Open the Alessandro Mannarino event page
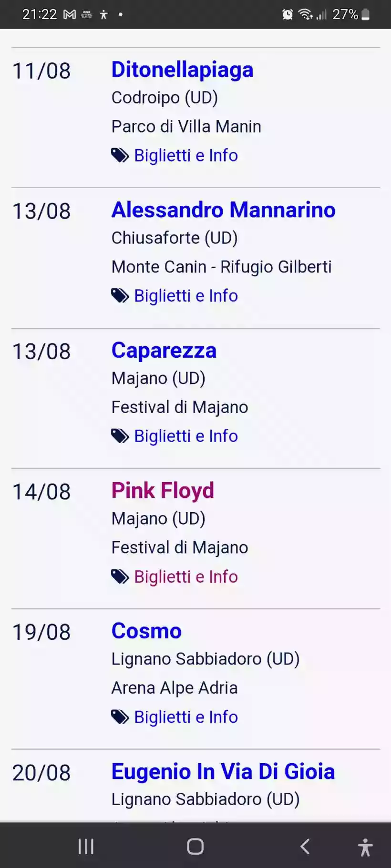 tap(224, 210)
